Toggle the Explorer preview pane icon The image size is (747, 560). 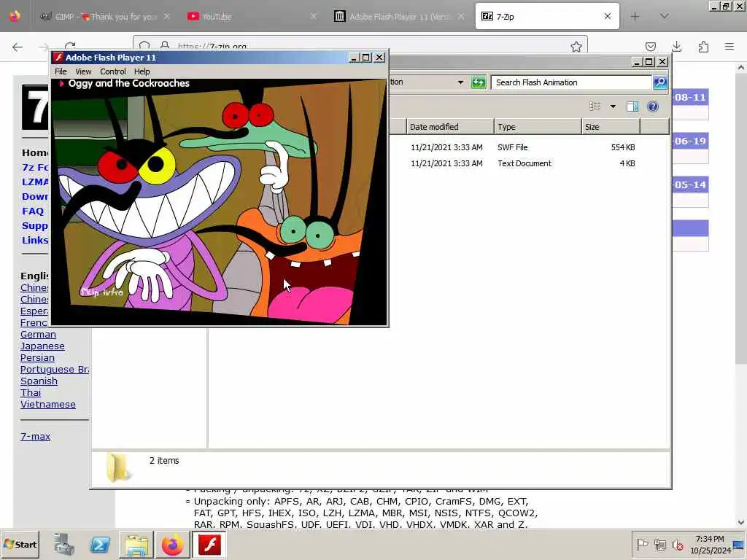click(632, 106)
